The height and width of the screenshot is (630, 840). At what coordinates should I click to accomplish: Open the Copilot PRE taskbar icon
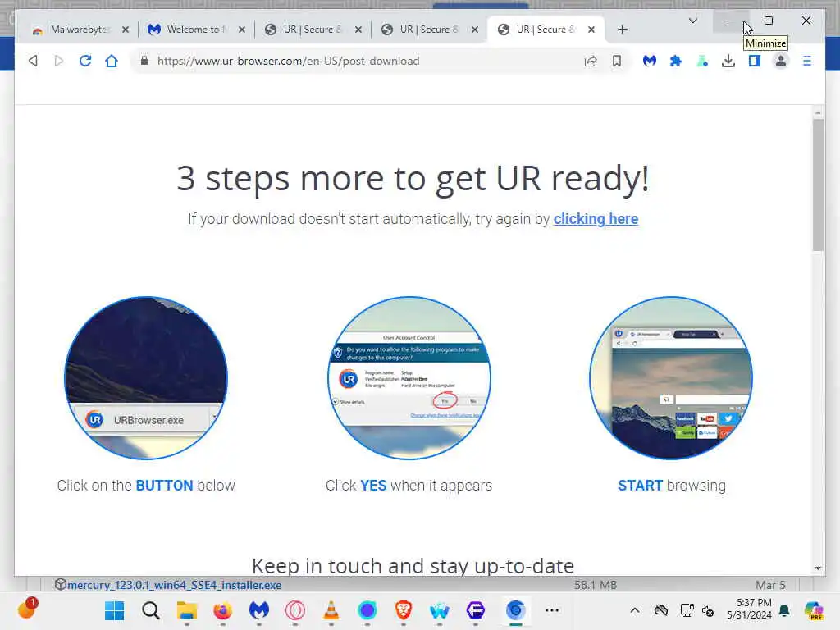(813, 610)
